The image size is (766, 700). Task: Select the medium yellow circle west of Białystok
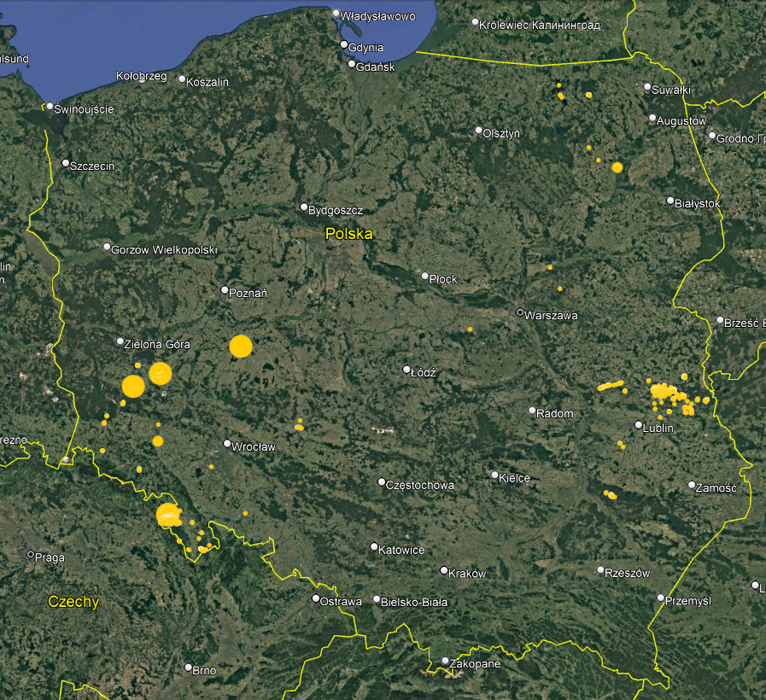tap(617, 167)
